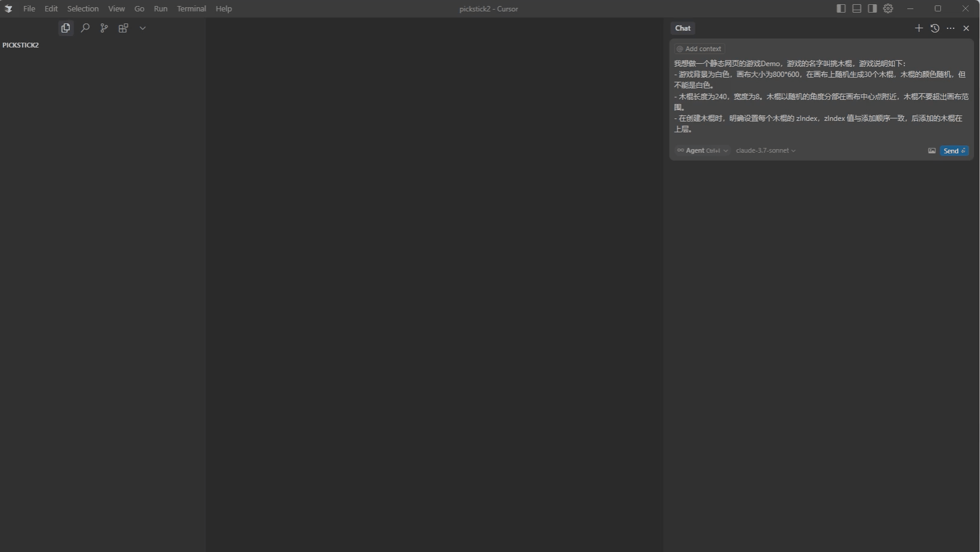Open chat panel more options ellipsis
Image resolution: width=980 pixels, height=552 pixels.
[951, 28]
